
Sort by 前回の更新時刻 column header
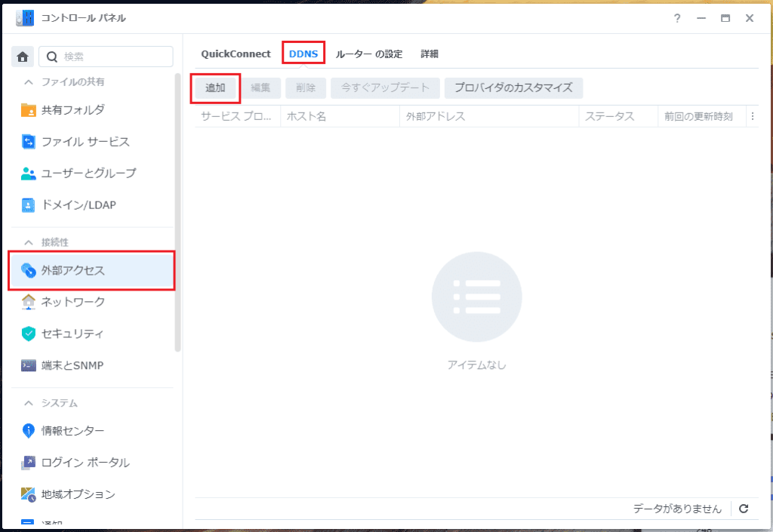[x=702, y=117]
